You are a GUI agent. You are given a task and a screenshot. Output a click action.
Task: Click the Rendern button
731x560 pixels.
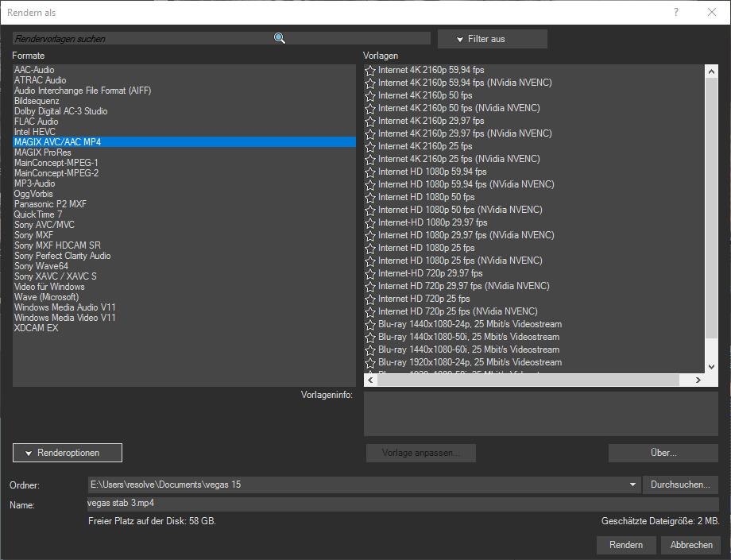click(x=626, y=545)
